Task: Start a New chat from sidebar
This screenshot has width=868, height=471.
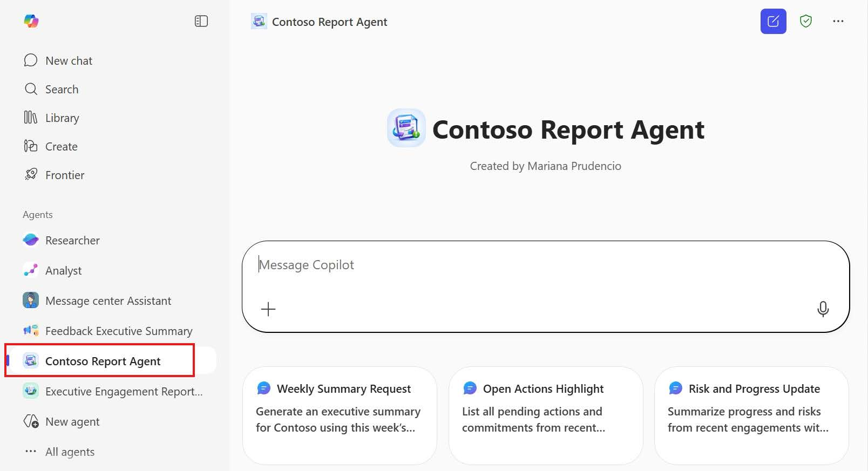Action: (x=58, y=60)
